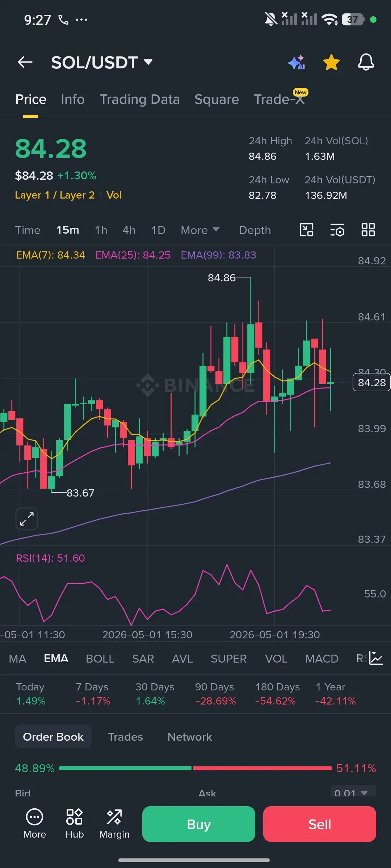Image resolution: width=391 pixels, height=868 pixels.
Task: Tap the green Buy button
Action: click(x=199, y=824)
